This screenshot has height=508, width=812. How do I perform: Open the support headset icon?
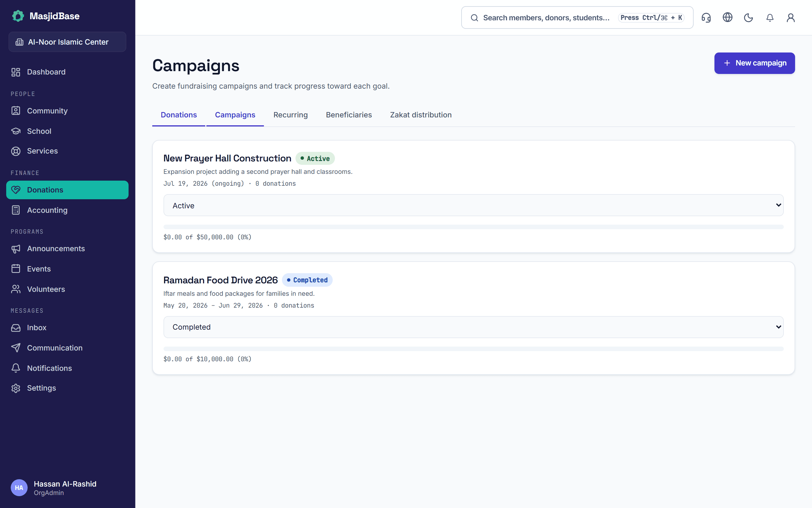pos(706,17)
